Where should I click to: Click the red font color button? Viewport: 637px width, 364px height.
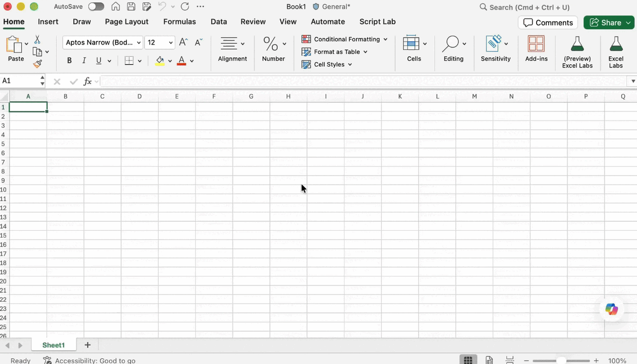(x=182, y=60)
